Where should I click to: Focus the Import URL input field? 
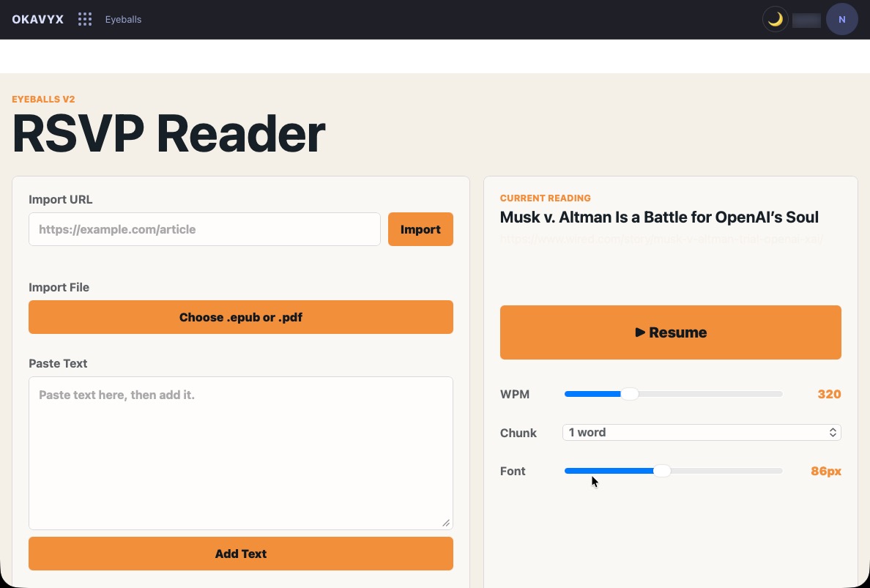[205, 229]
